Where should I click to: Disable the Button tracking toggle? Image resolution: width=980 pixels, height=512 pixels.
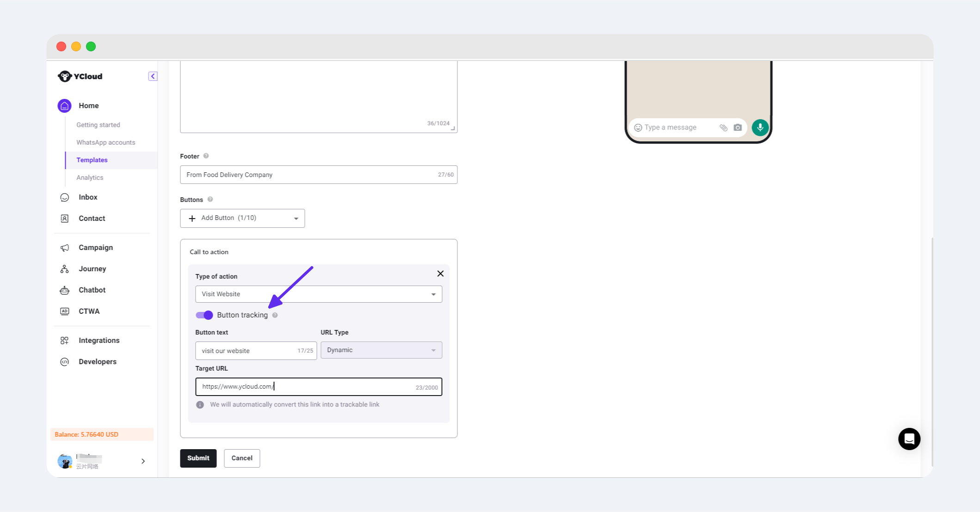pyautogui.click(x=204, y=315)
